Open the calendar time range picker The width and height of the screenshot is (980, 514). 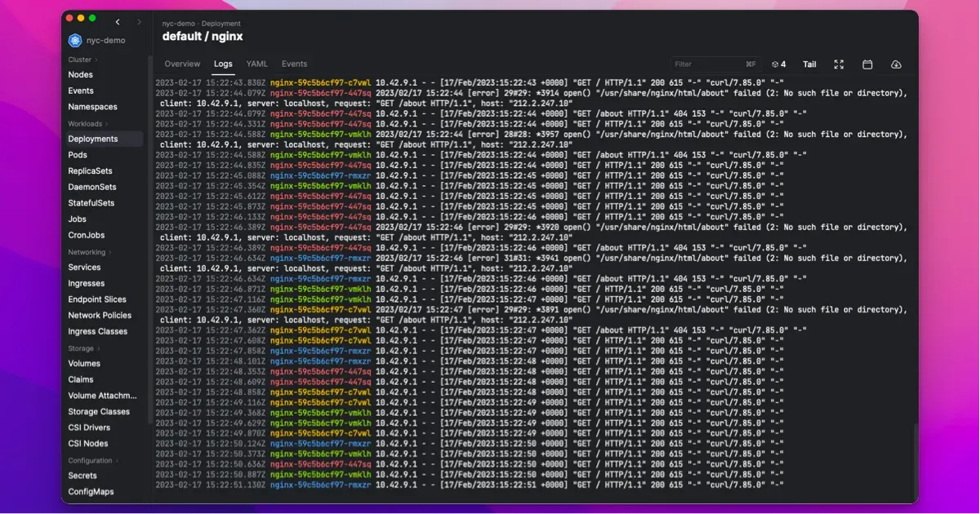coord(867,64)
